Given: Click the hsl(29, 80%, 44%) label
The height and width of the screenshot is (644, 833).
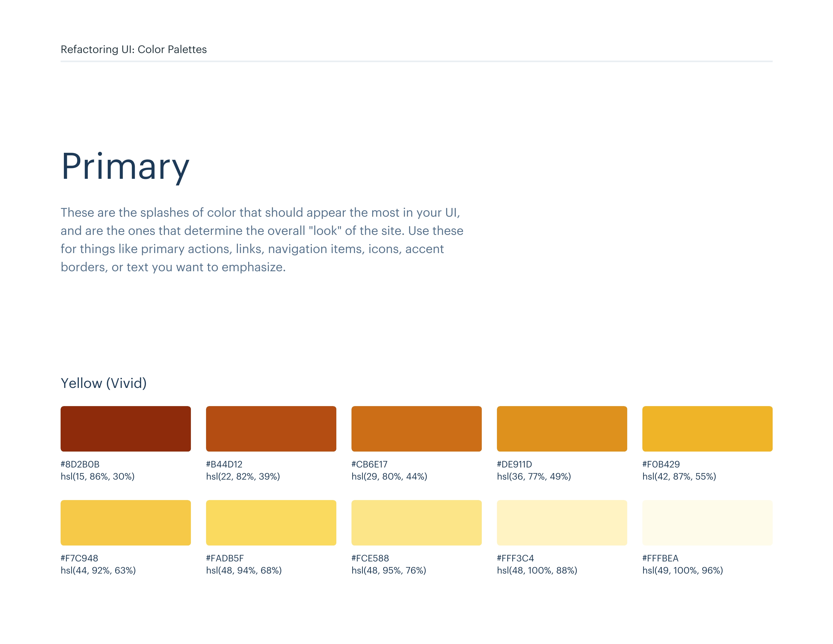Looking at the screenshot, I should pyautogui.click(x=389, y=476).
